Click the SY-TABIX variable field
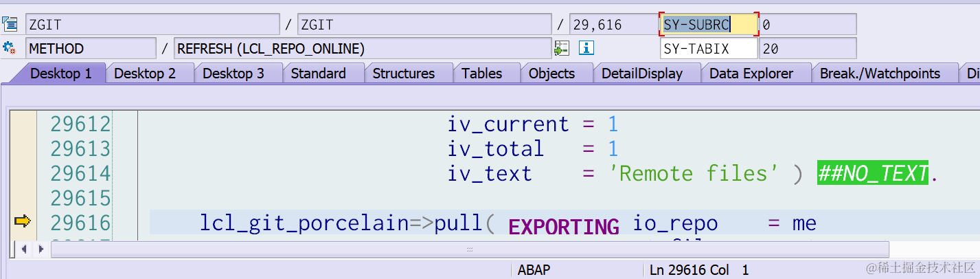Screen dimensions: 980x279 tap(709, 48)
